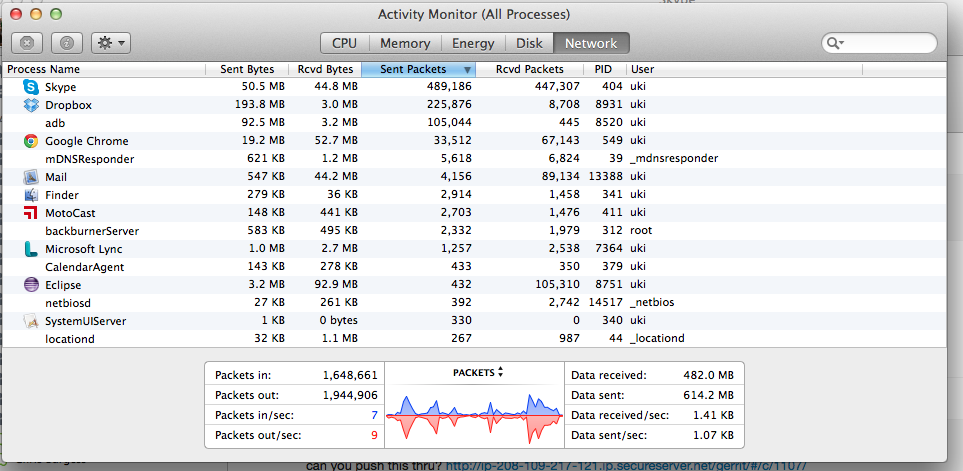The width and height of the screenshot is (963, 471).
Task: Click the Packets in/sec value
Action: point(374,415)
